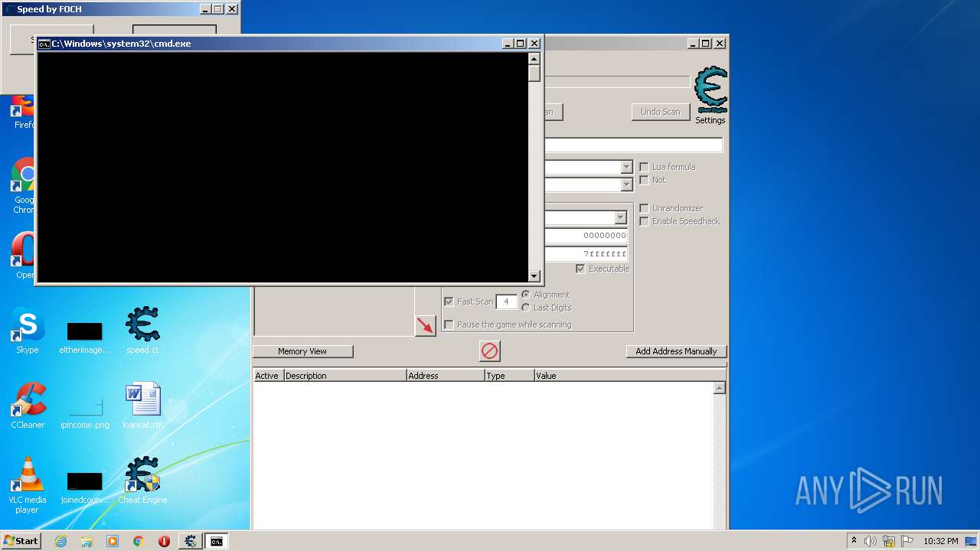Viewport: 980px width, 551px height.
Task: Click the scan value input field
Action: 633,145
